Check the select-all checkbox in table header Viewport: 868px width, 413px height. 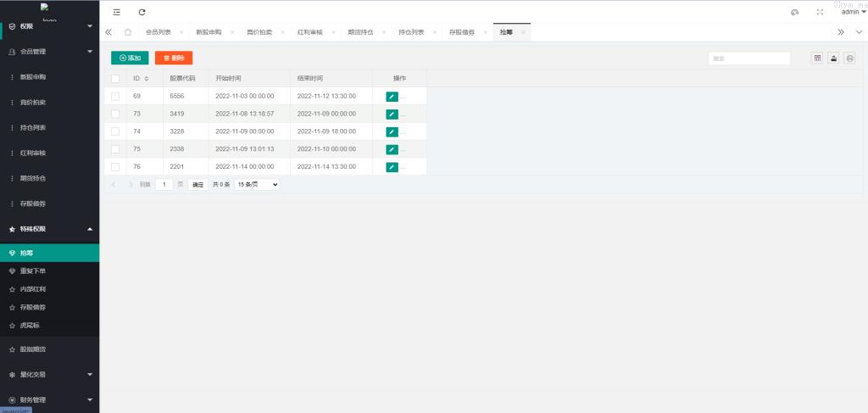pos(115,79)
